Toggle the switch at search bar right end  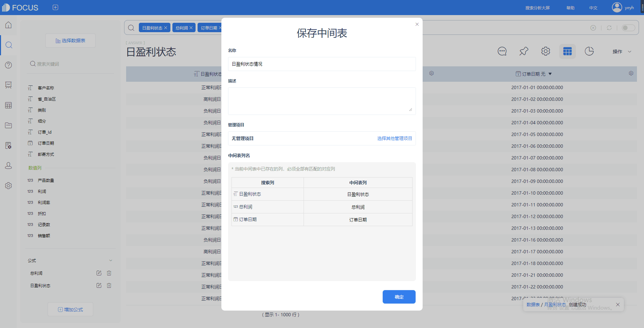[x=628, y=28]
